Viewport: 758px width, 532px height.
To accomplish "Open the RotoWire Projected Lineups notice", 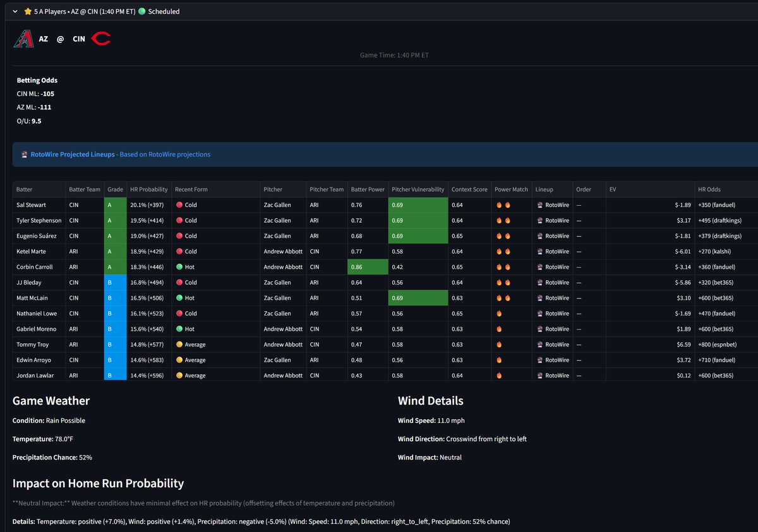I will [385, 155].
